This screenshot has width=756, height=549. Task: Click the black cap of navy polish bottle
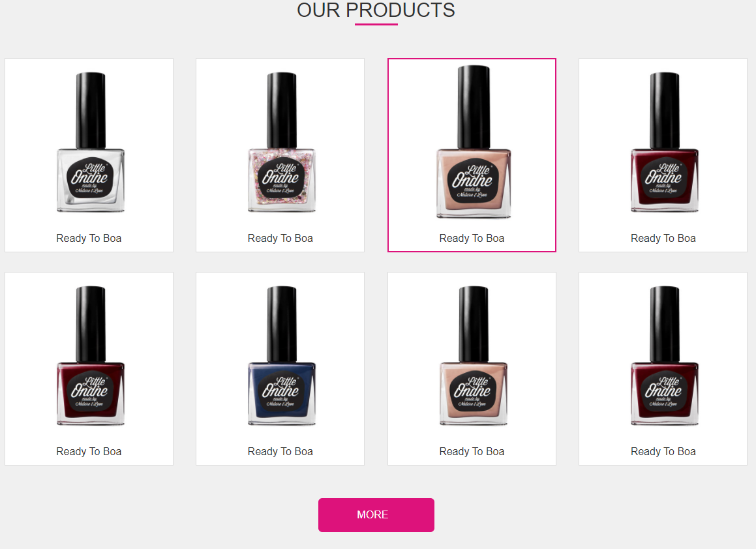282,324
